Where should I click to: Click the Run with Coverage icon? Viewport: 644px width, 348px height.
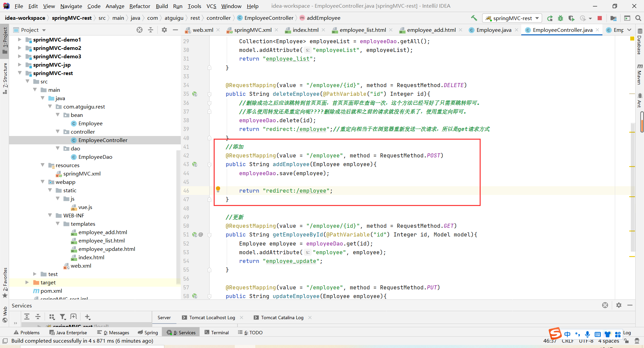pyautogui.click(x=572, y=18)
